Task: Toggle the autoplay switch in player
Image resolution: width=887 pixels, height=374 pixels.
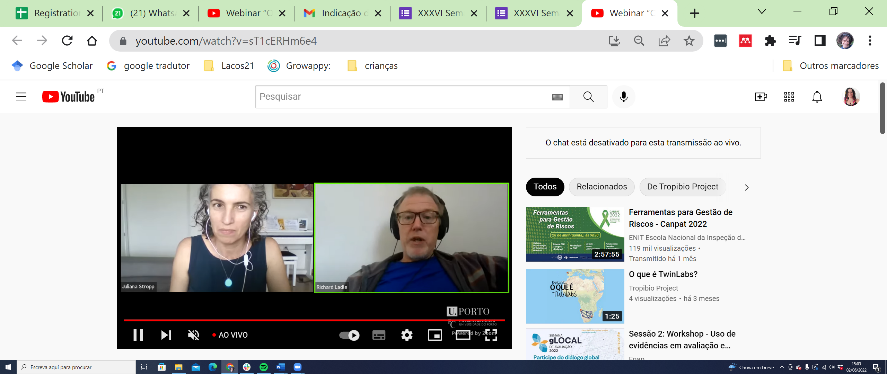Action: 349,335
